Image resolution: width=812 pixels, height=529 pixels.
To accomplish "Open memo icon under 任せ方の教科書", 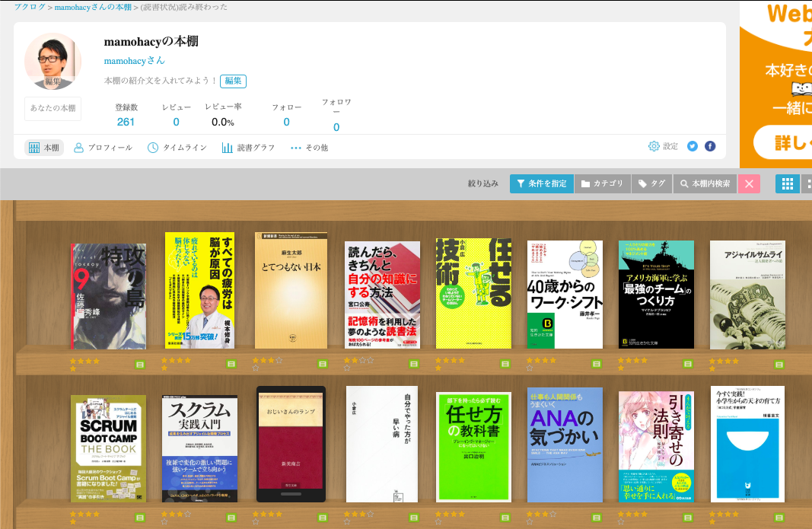I will point(505,518).
